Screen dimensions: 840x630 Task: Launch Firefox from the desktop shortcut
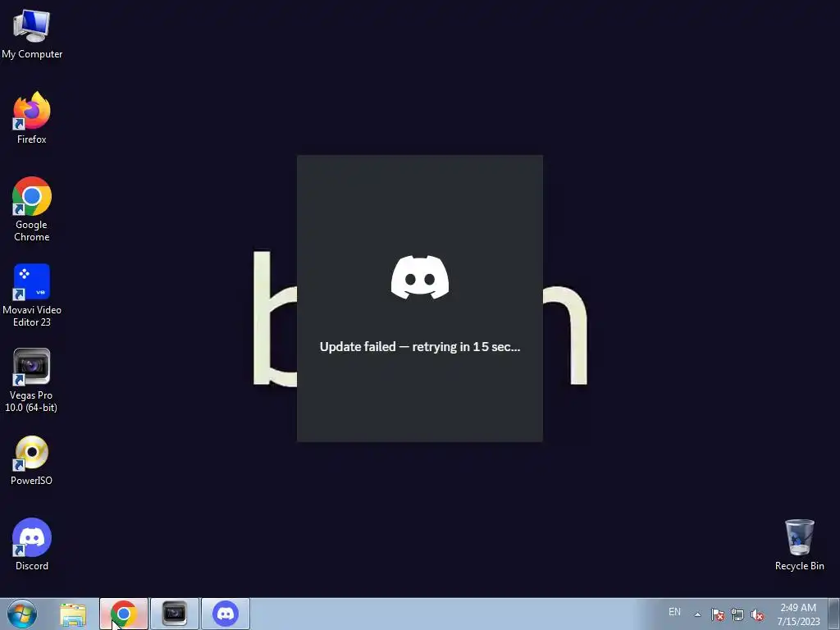[x=32, y=118]
